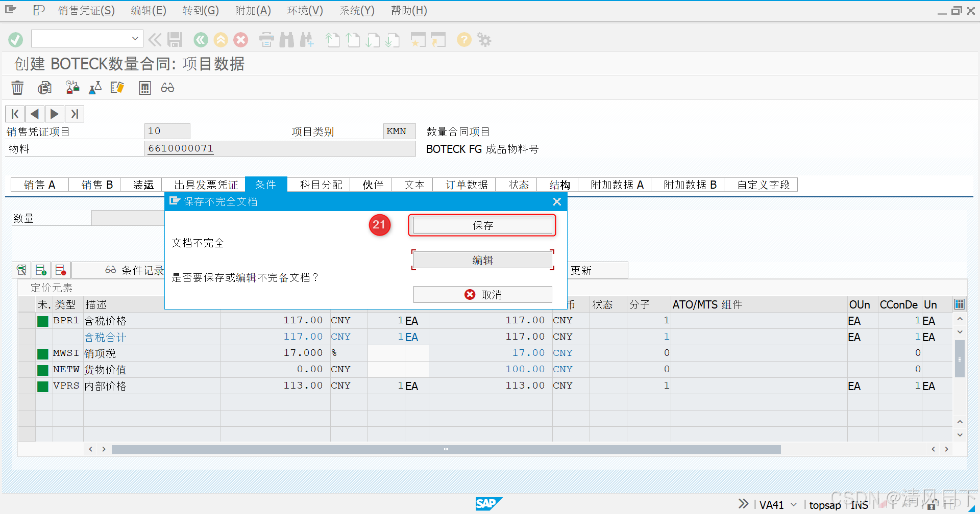Image resolution: width=980 pixels, height=514 pixels.
Task: Save using the disk toolbar icon
Action: pos(175,39)
